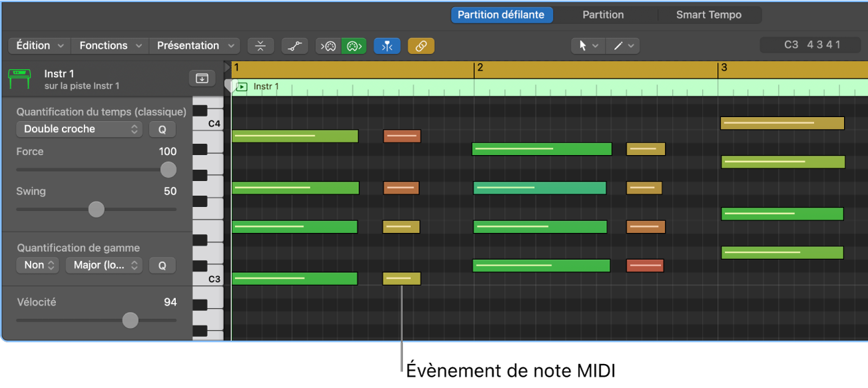Open the Double croche quantize pop-up
Screen dimensions: 868x388
tap(79, 129)
